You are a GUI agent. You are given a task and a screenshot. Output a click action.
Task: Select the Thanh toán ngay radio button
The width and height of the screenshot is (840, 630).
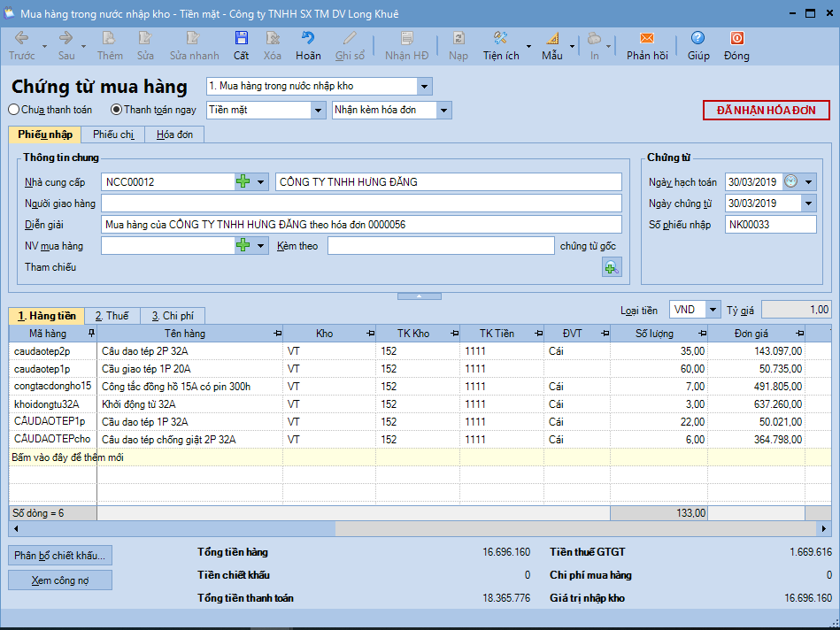pos(116,110)
